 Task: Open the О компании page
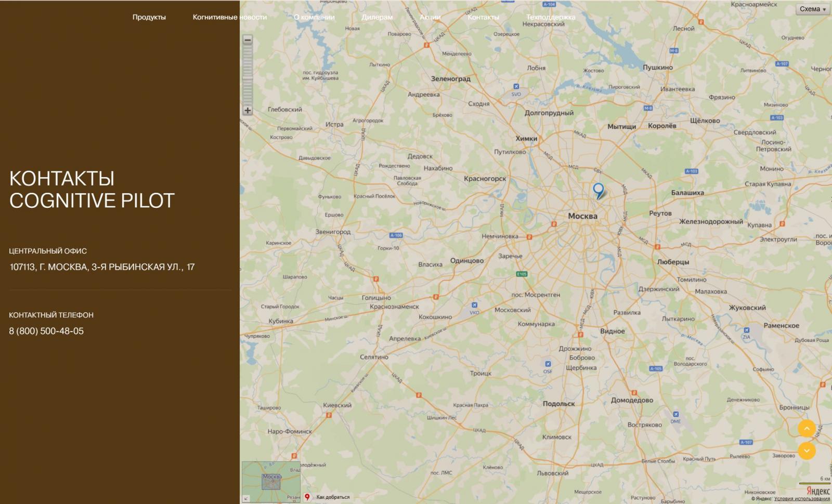coord(314,17)
